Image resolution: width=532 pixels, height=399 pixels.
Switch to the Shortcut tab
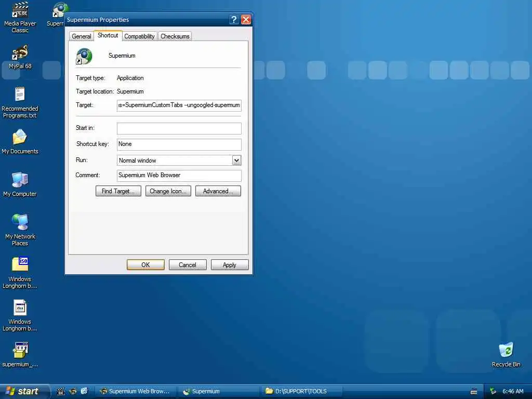click(108, 35)
